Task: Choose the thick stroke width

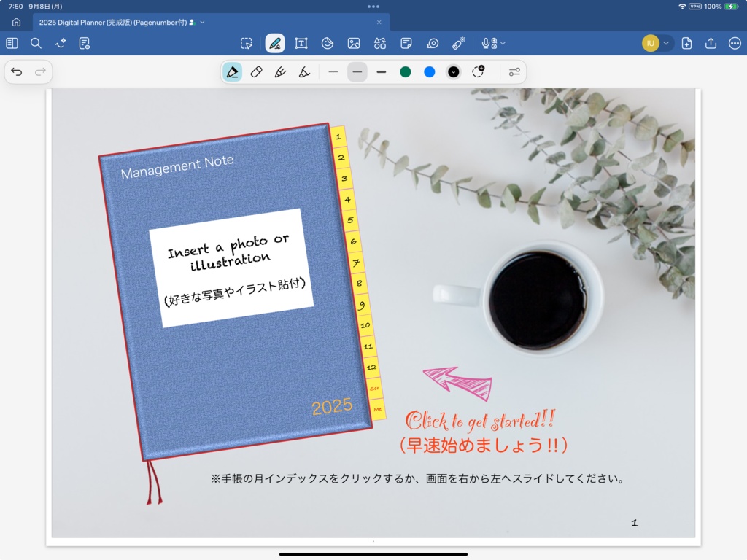Action: click(x=381, y=72)
